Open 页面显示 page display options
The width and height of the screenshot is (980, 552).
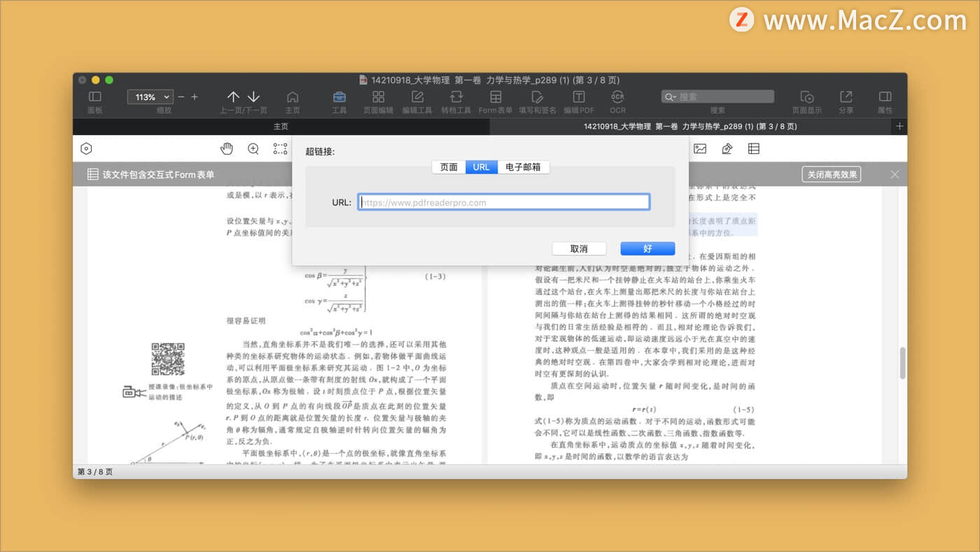(807, 97)
